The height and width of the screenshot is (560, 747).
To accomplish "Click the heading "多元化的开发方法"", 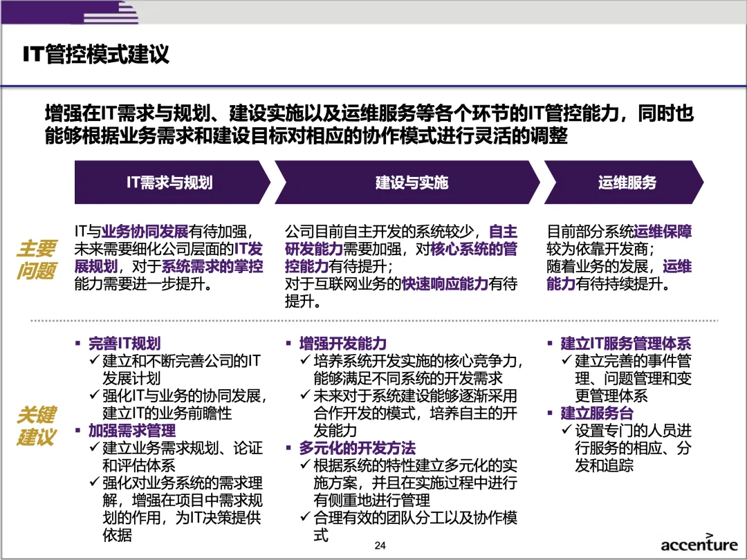I will pyautogui.click(x=358, y=448).
